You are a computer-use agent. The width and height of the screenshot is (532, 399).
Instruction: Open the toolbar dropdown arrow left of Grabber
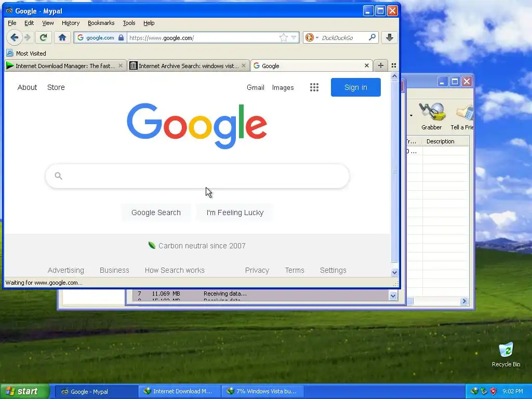(x=411, y=116)
